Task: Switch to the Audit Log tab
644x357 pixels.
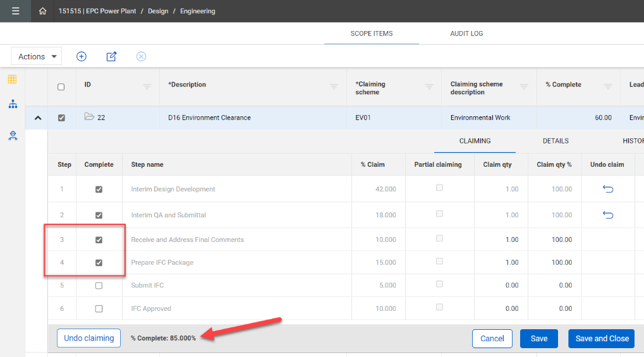Action: (x=466, y=33)
